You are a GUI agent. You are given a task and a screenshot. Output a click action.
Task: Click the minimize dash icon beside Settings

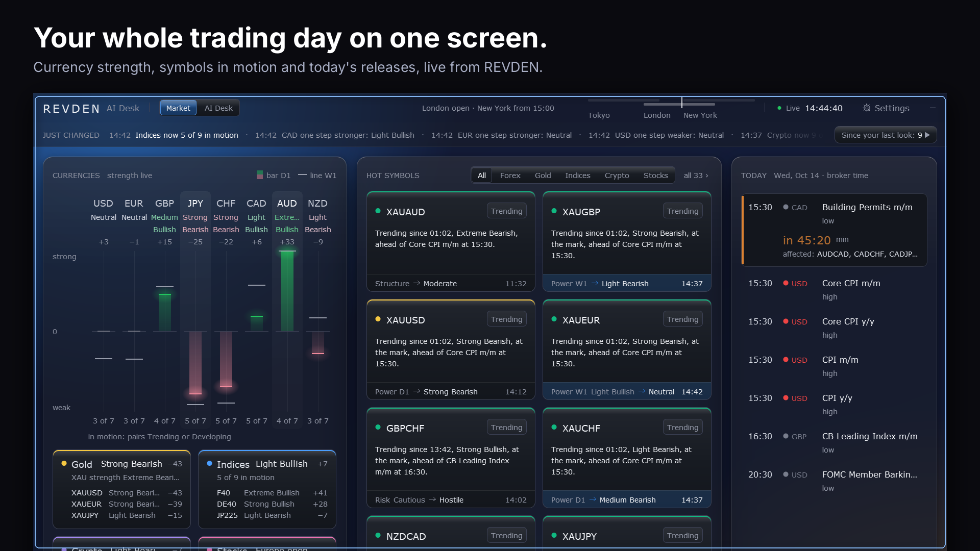(933, 108)
